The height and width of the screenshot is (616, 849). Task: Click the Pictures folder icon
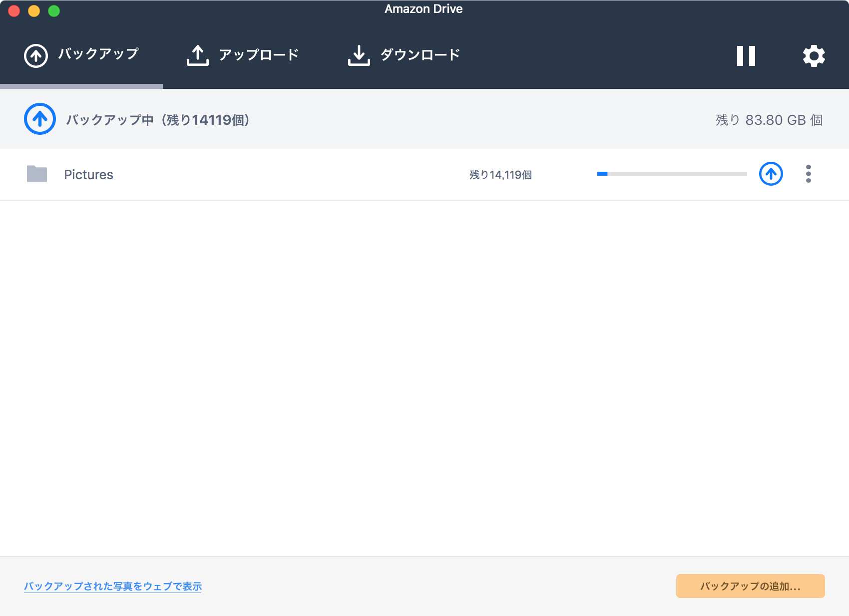pyautogui.click(x=37, y=174)
